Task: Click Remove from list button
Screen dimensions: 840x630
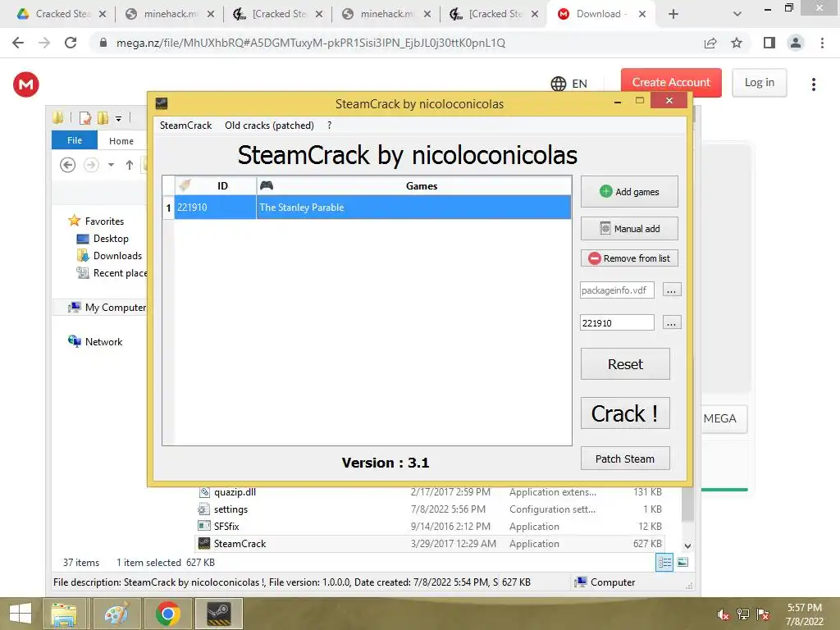Action: point(629,258)
